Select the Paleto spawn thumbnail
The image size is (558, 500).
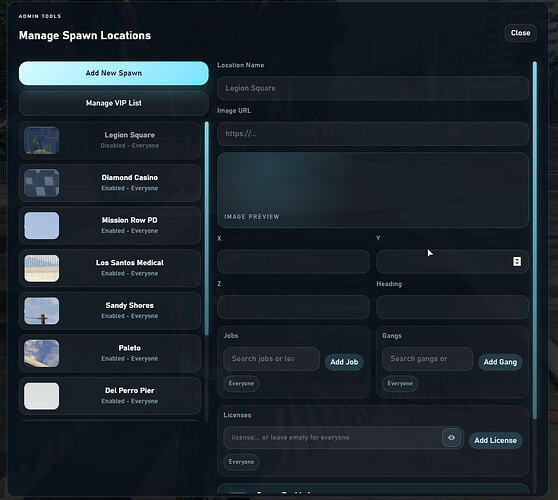pos(42,353)
